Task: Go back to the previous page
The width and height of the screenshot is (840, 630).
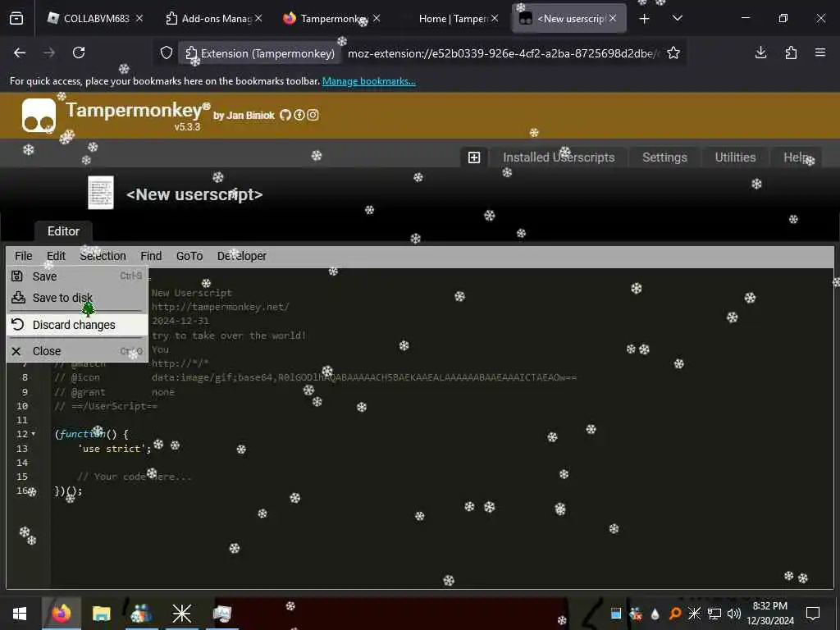Action: point(20,52)
